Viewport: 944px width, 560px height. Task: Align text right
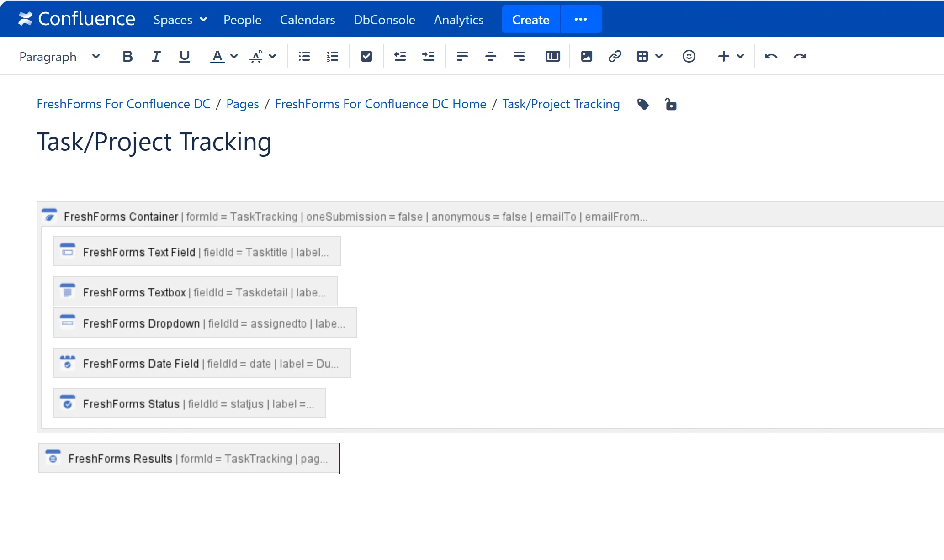point(519,56)
